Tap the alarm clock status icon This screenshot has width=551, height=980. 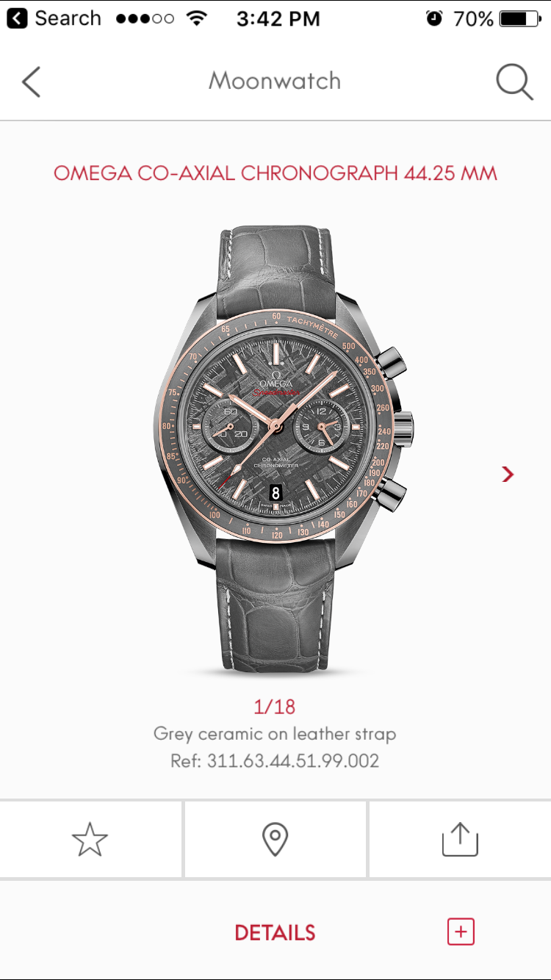(434, 18)
